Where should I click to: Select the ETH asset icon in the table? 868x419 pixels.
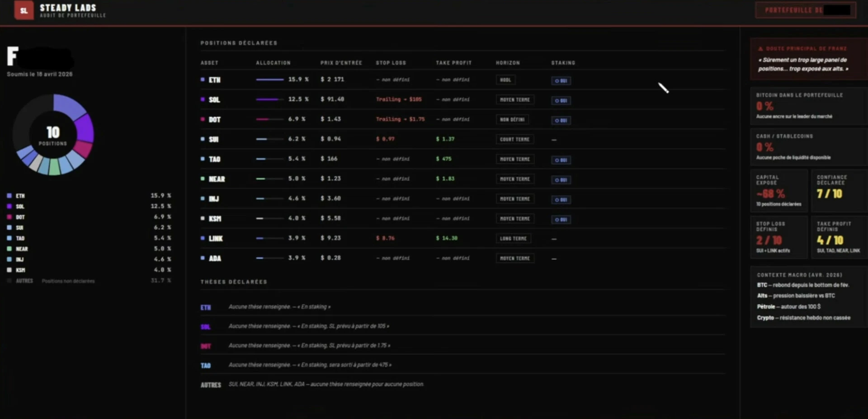(203, 80)
